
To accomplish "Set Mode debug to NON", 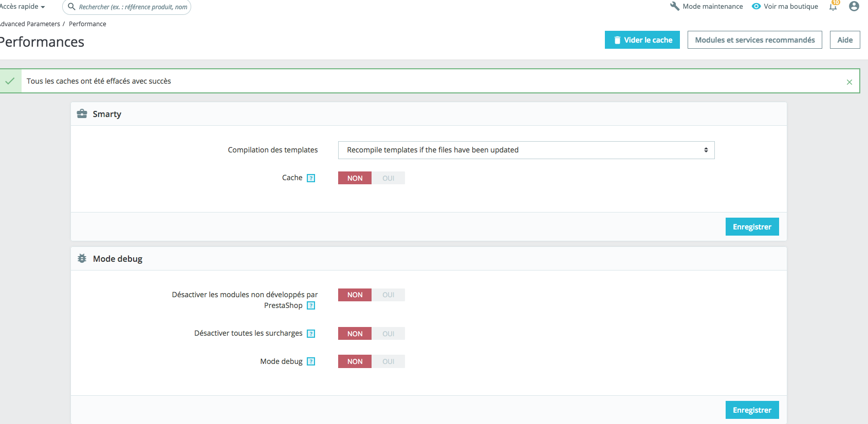I will [x=355, y=361].
